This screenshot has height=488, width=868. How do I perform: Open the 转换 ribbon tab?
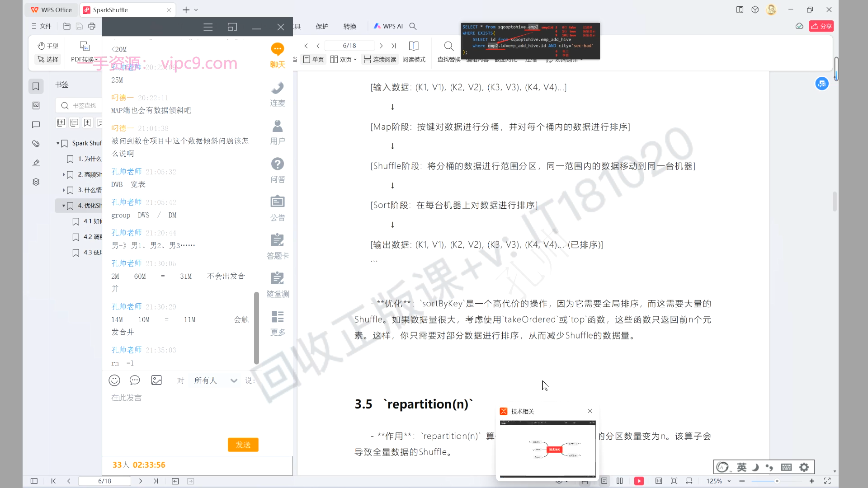pyautogui.click(x=349, y=26)
